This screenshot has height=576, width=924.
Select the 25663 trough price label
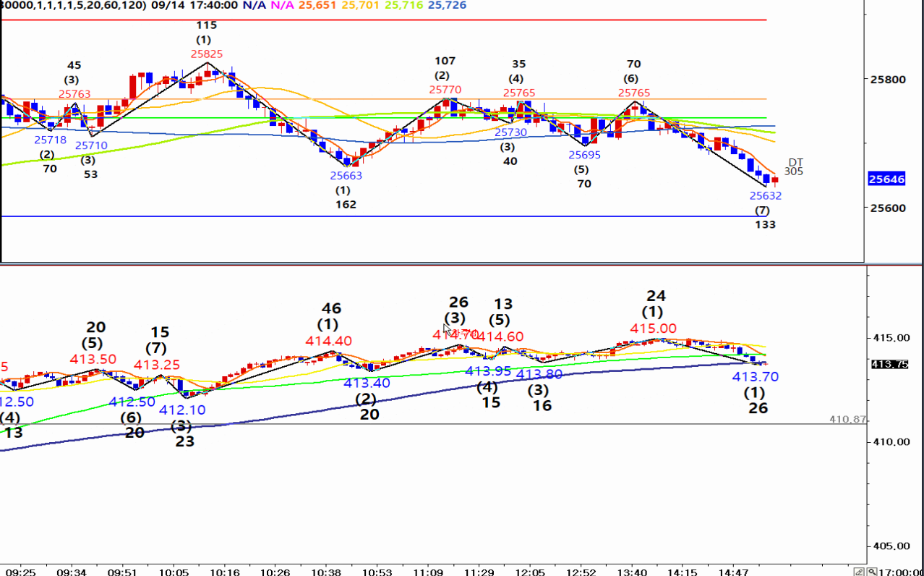tap(346, 175)
